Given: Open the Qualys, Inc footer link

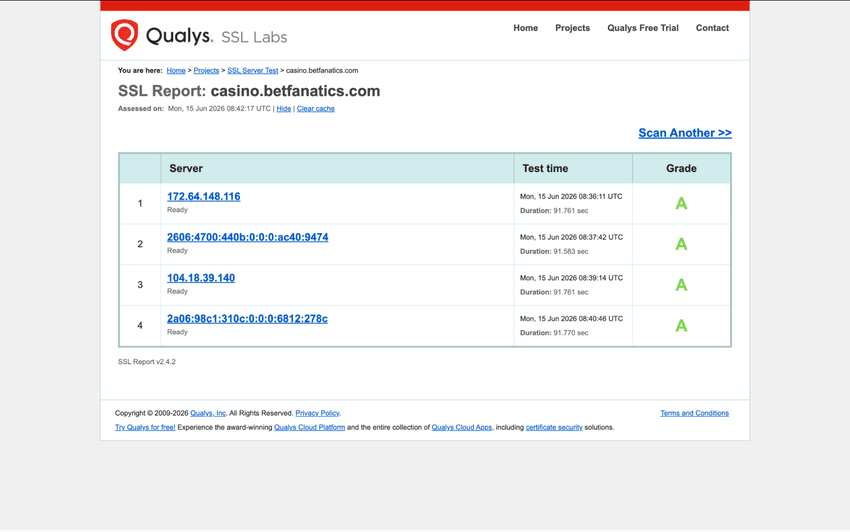Looking at the screenshot, I should tap(208, 413).
